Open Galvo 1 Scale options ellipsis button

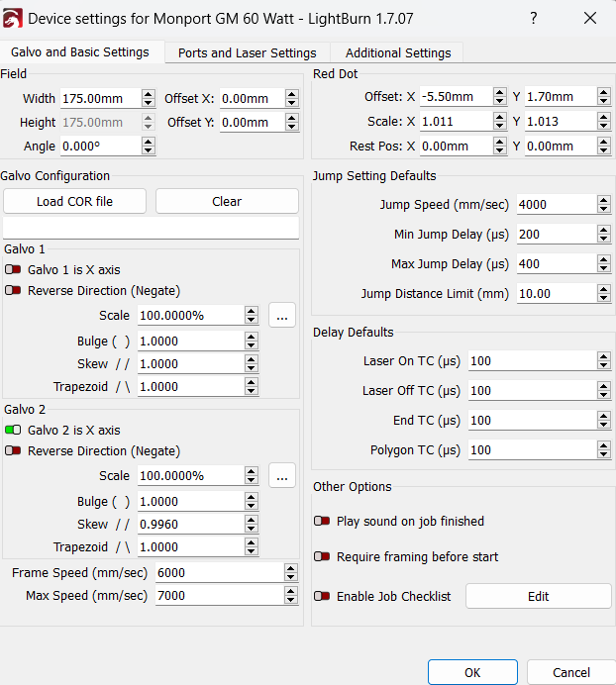tap(282, 315)
